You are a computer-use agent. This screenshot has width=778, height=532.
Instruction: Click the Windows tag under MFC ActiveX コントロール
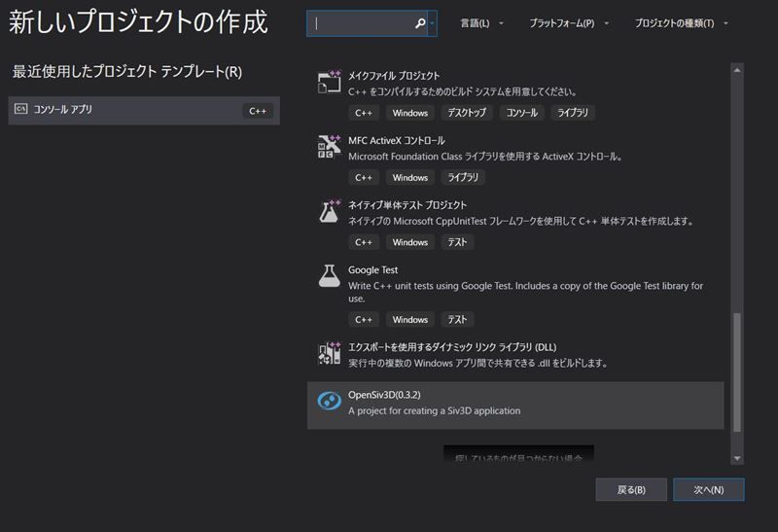(x=410, y=177)
